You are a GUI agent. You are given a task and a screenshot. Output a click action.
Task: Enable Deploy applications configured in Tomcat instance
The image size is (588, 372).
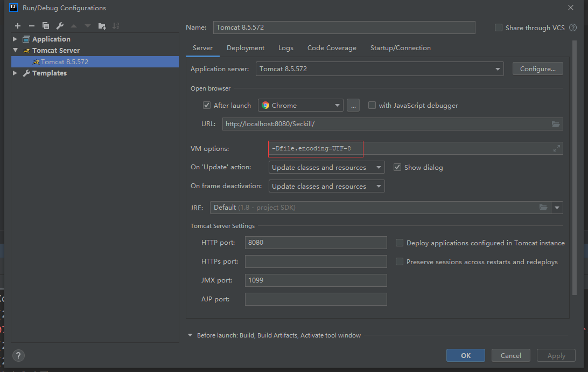point(400,243)
